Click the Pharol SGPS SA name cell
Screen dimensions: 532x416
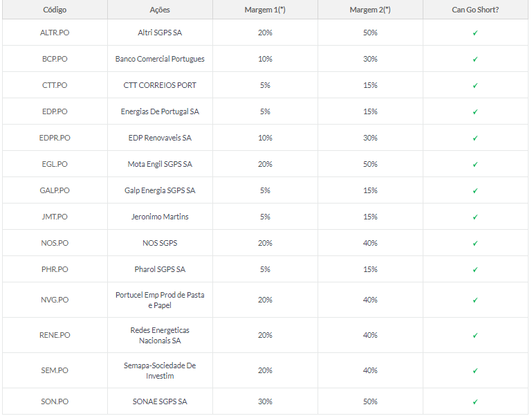point(160,269)
